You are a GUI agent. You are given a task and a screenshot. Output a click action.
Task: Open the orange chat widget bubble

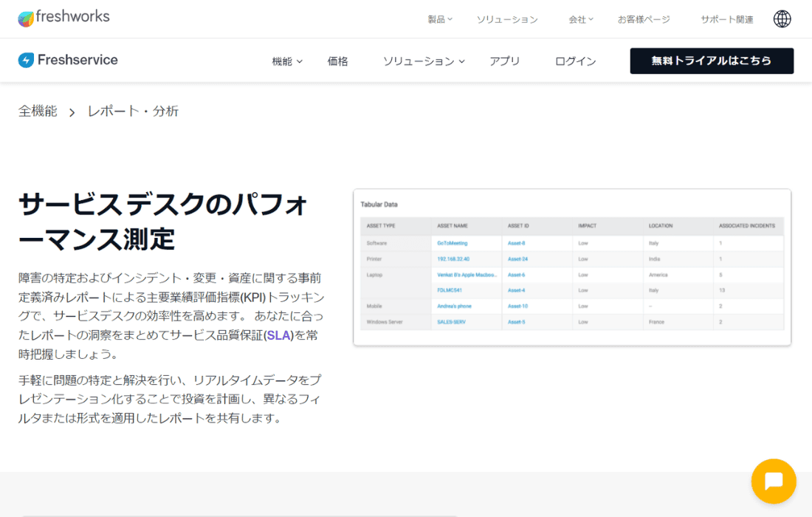click(774, 481)
